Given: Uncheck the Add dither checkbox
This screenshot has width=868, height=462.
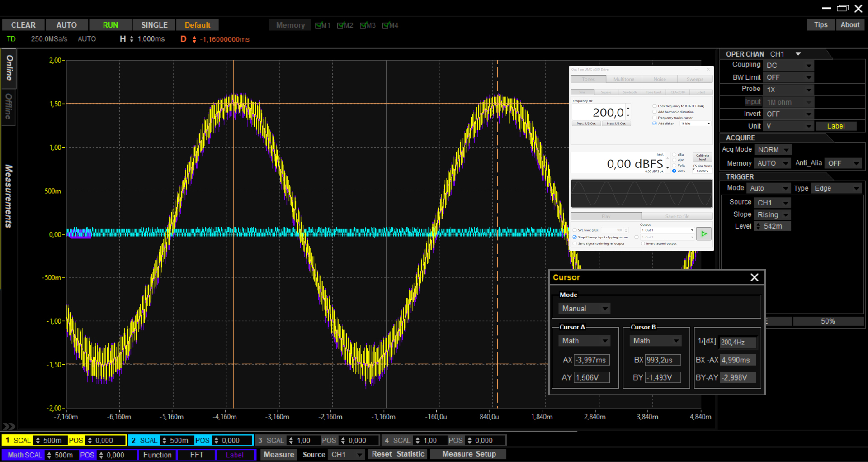Looking at the screenshot, I should coord(655,124).
